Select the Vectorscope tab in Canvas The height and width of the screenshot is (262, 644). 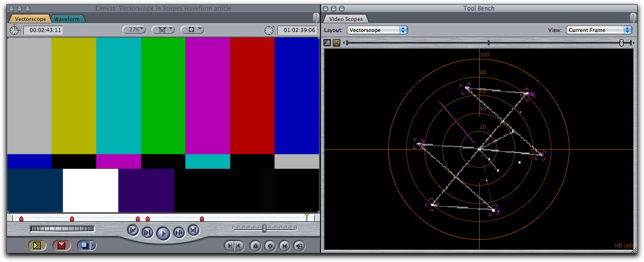(x=30, y=19)
